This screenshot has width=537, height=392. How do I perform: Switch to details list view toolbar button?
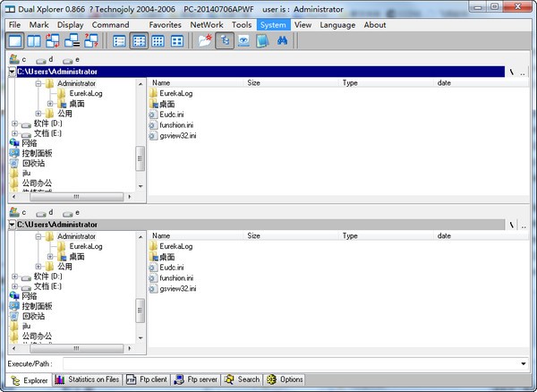pyautogui.click(x=140, y=41)
